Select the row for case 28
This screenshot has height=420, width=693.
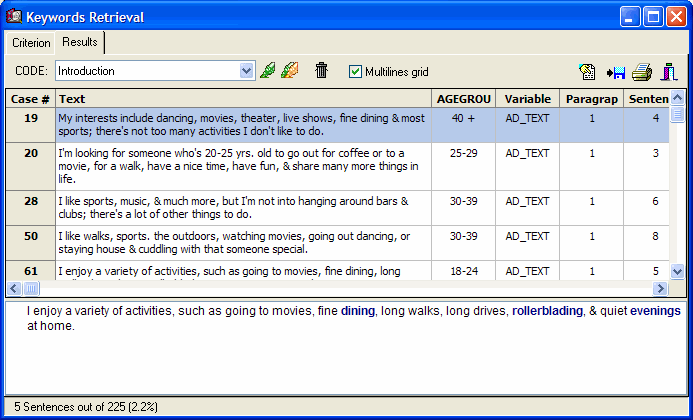[x=30, y=202]
